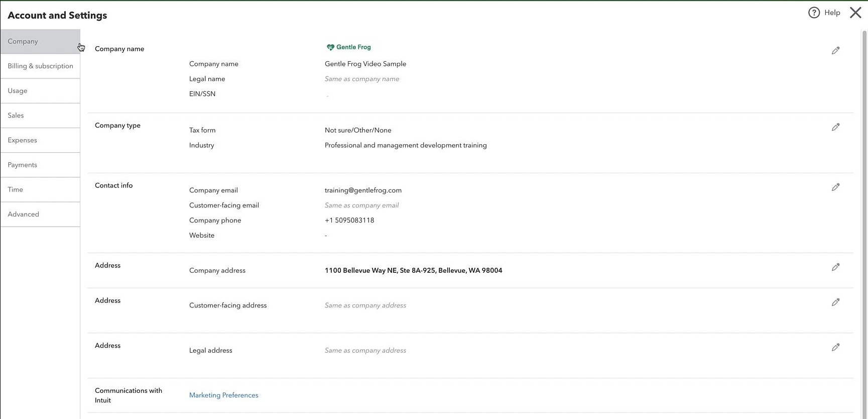Open the Time settings tab
Screen dimensions: 868x419
click(40, 189)
